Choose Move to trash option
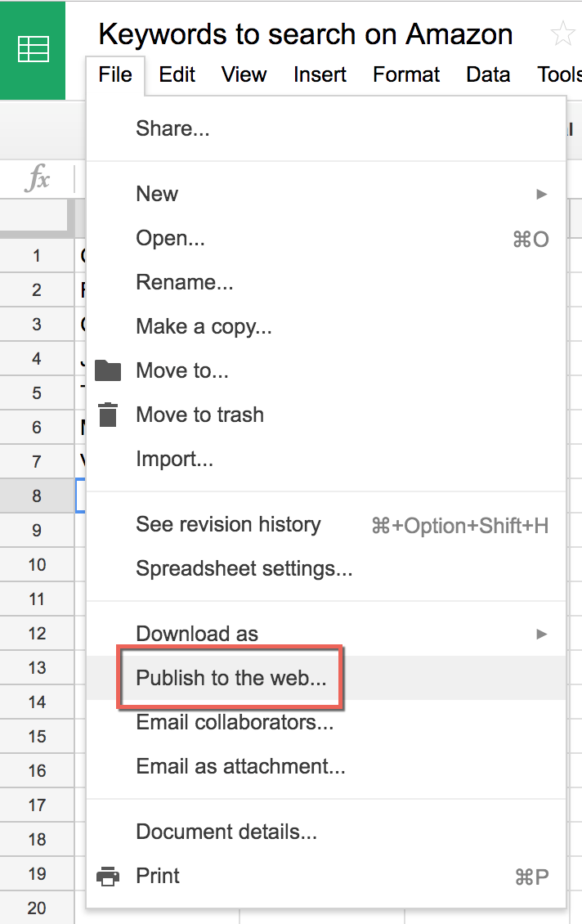Viewport: 582px width, 924px height. click(x=326, y=415)
